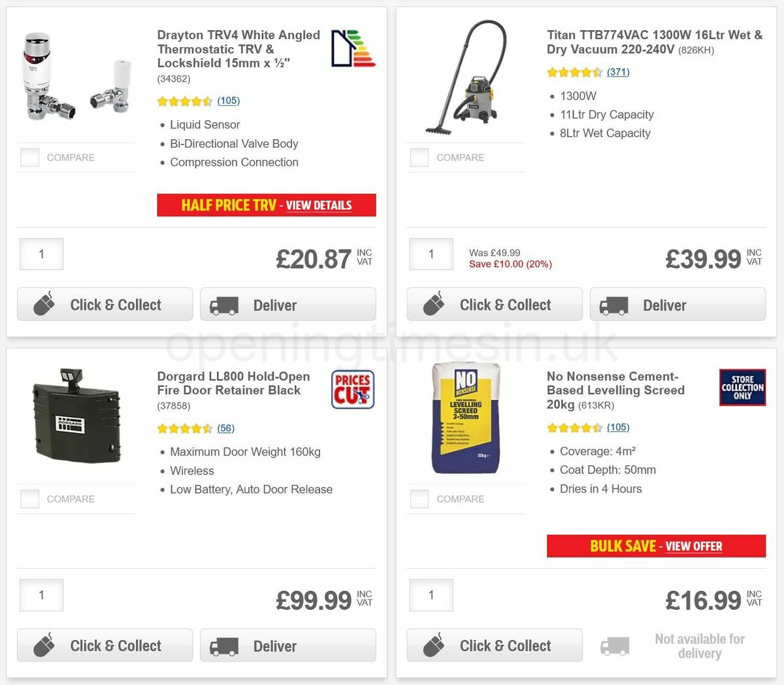Check COMPARE on the Dorgard fire door retainer
784x685 pixels.
click(29, 498)
